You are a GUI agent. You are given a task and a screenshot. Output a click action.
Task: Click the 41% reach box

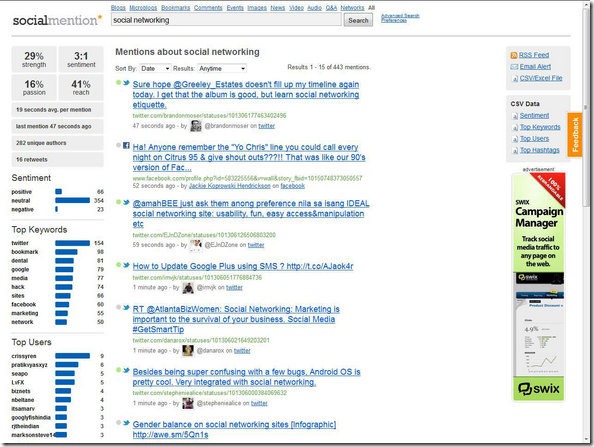pyautogui.click(x=81, y=88)
